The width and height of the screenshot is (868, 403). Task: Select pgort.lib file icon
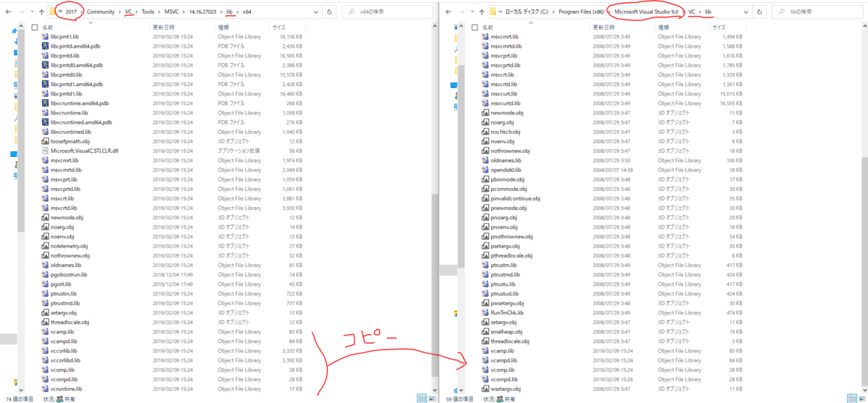point(45,284)
